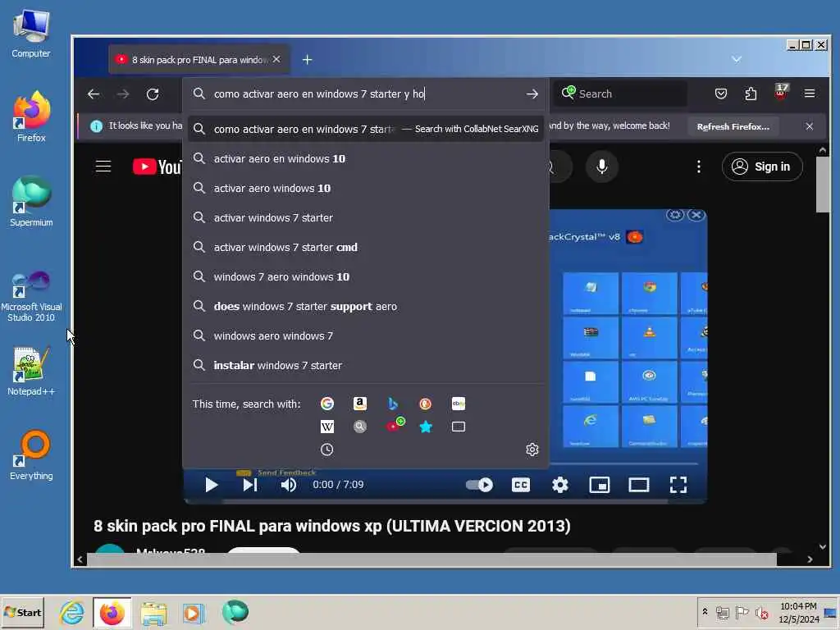840x630 pixels.
Task: Click the vertical page scrollbar thumb
Action: [823, 185]
